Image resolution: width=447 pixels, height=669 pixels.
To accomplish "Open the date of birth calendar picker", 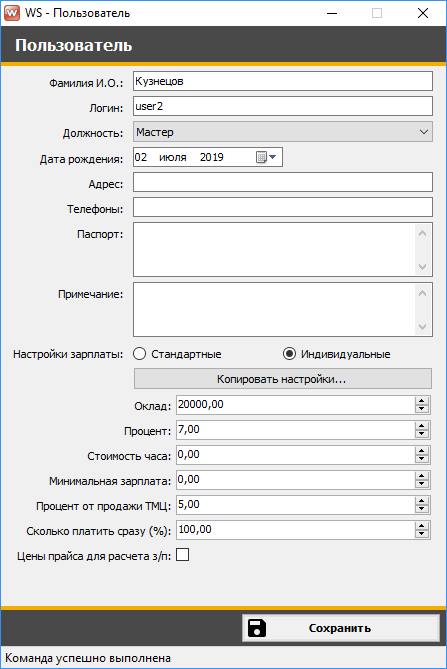I will [x=267, y=157].
